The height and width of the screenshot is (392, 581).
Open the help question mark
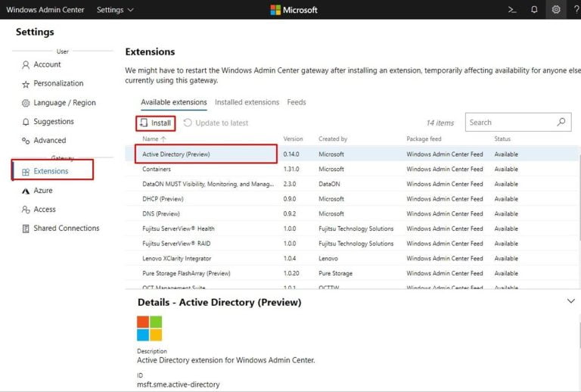coord(576,10)
